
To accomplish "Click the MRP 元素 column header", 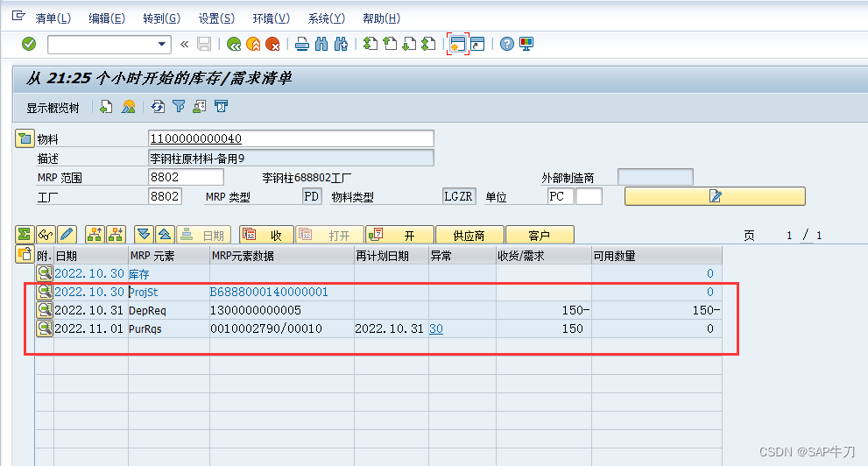I will coord(168,256).
